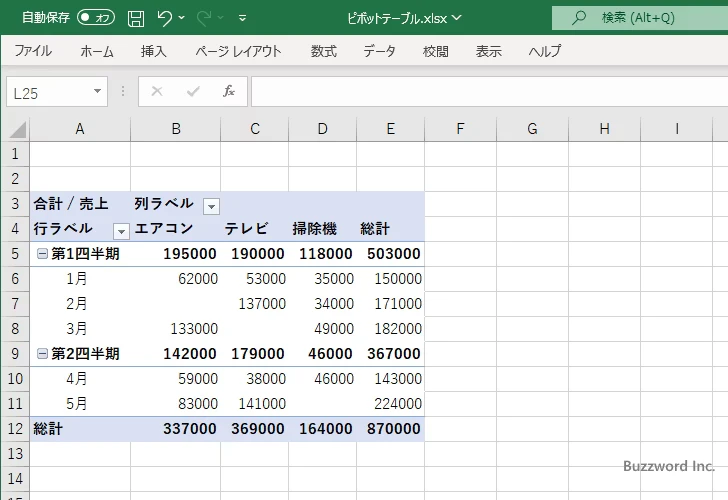The image size is (728, 500).
Task: Click the Redo arrow icon
Action: [204, 18]
